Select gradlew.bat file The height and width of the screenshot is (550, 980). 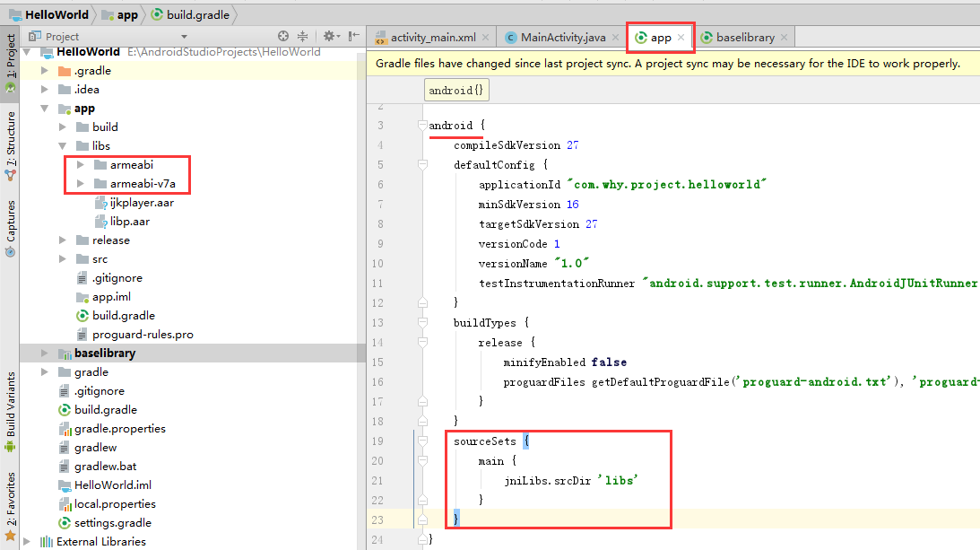[97, 467]
